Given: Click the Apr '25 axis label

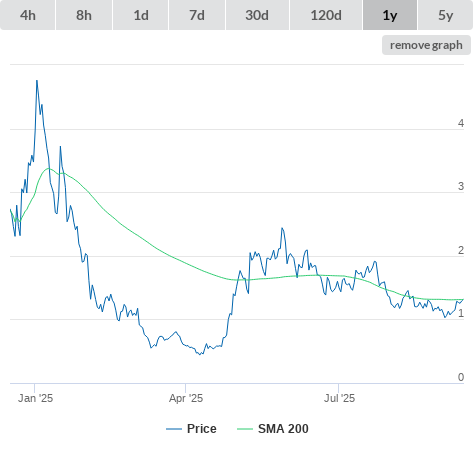Looking at the screenshot, I should tap(186, 398).
